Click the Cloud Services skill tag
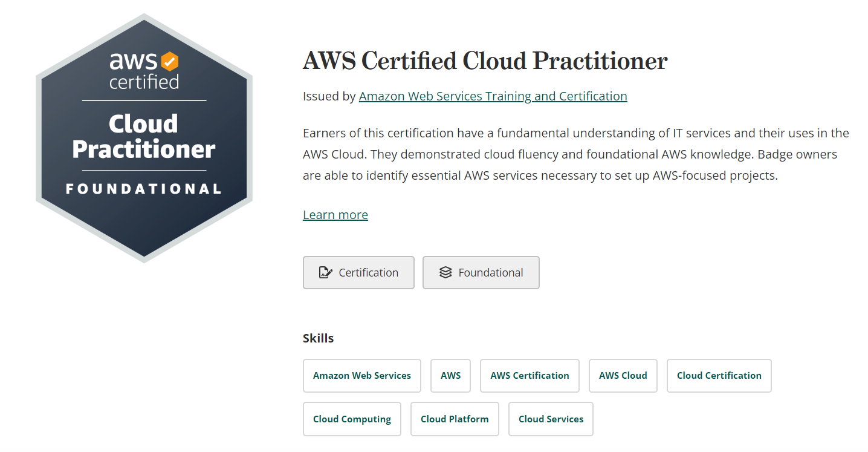This screenshot has width=868, height=452. 551,419
